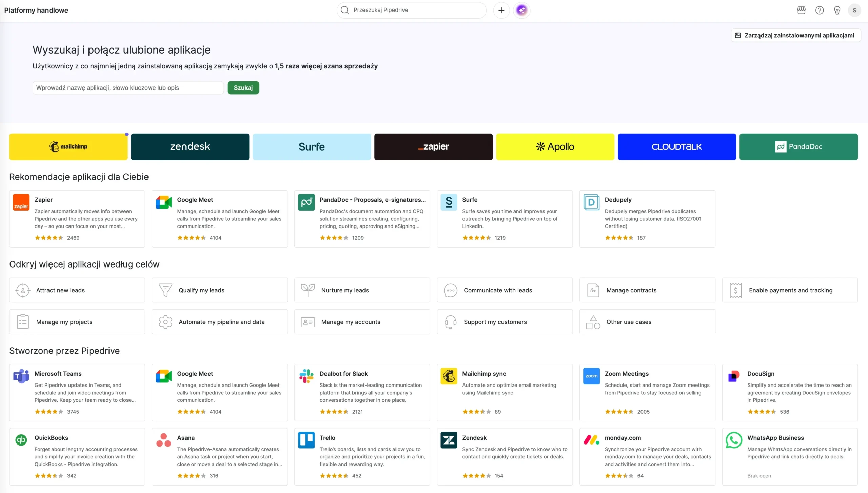Click the Dedupely D app icon
Viewport: 868px width, 493px height.
coord(592,202)
